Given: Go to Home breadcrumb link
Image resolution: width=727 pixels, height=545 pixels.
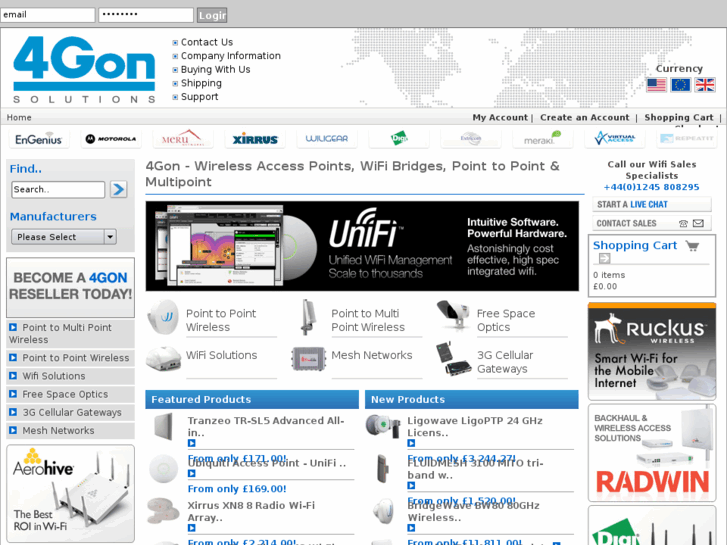Looking at the screenshot, I should (19, 117).
